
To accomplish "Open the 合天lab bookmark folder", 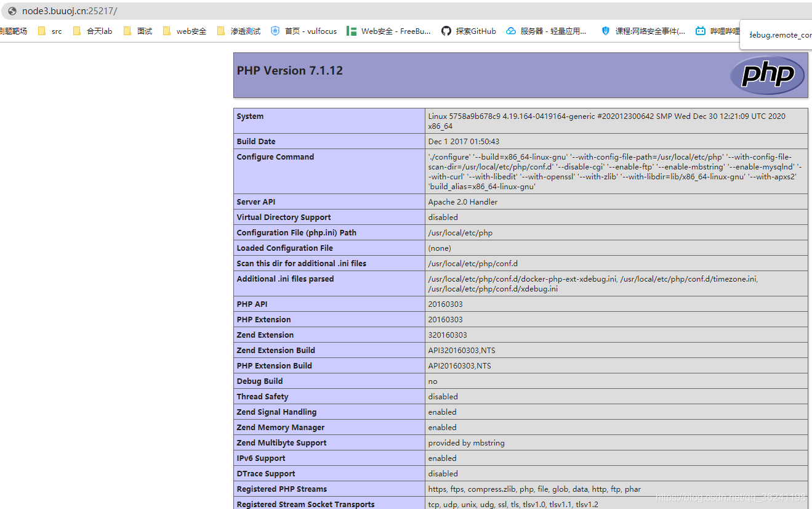I will pyautogui.click(x=92, y=31).
